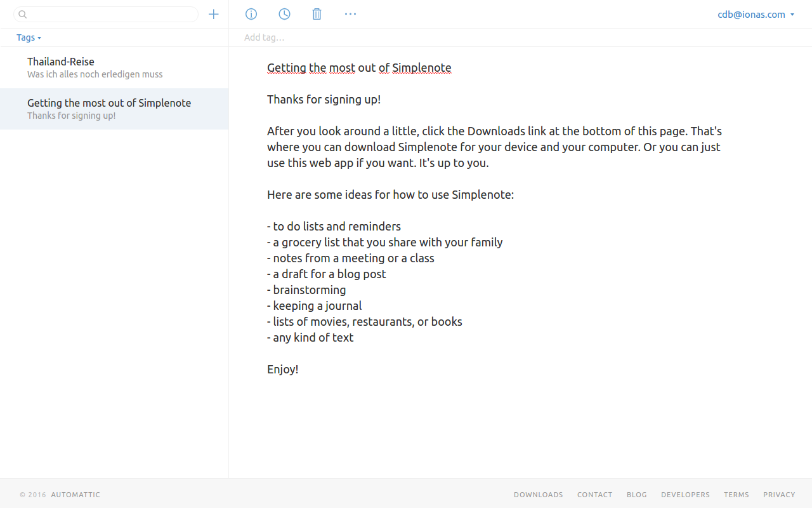Screen dimensions: 812x508
Task: Open the Contact footer link
Action: [x=595, y=495]
